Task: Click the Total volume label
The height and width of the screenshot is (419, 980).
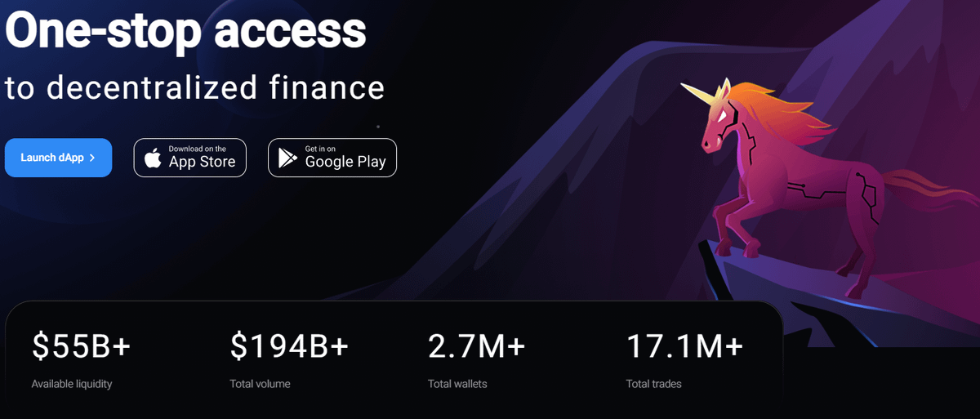Action: point(260,384)
